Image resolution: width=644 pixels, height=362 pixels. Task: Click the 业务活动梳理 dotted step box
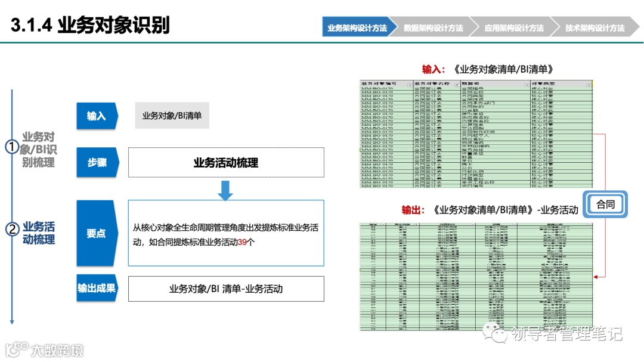click(x=226, y=162)
